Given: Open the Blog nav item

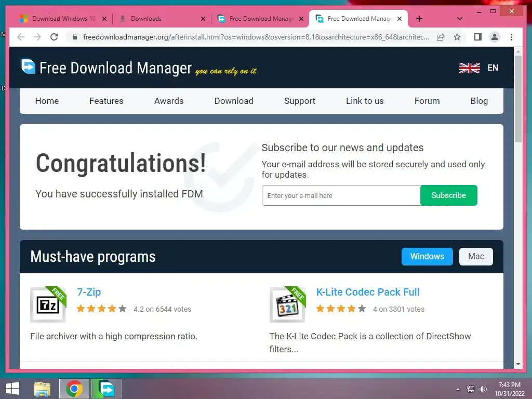Looking at the screenshot, I should (x=479, y=101).
